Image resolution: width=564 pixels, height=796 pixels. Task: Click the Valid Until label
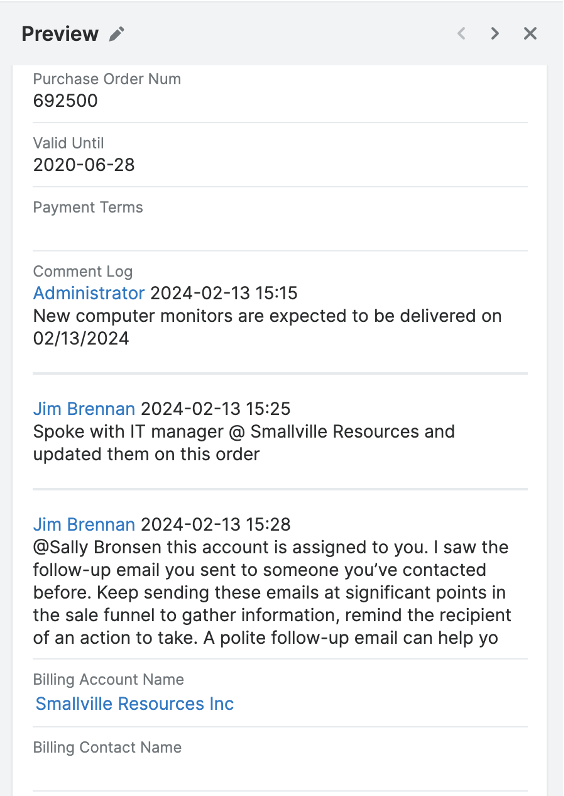tap(69, 143)
